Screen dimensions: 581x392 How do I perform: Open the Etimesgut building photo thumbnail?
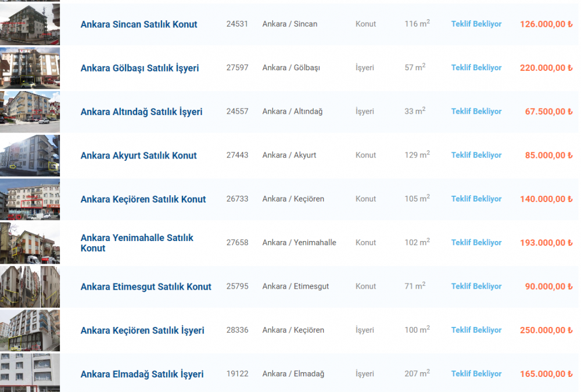tap(30, 286)
